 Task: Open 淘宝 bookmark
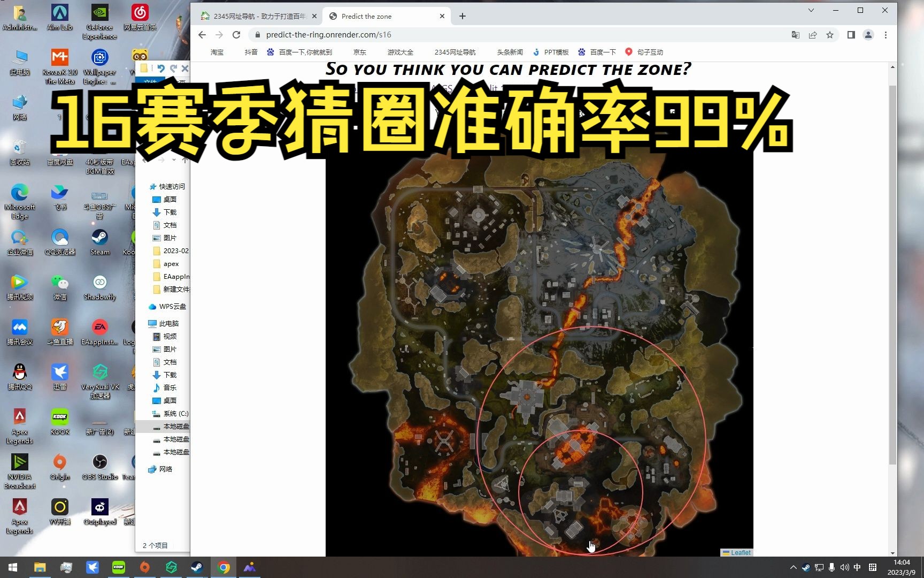click(217, 52)
